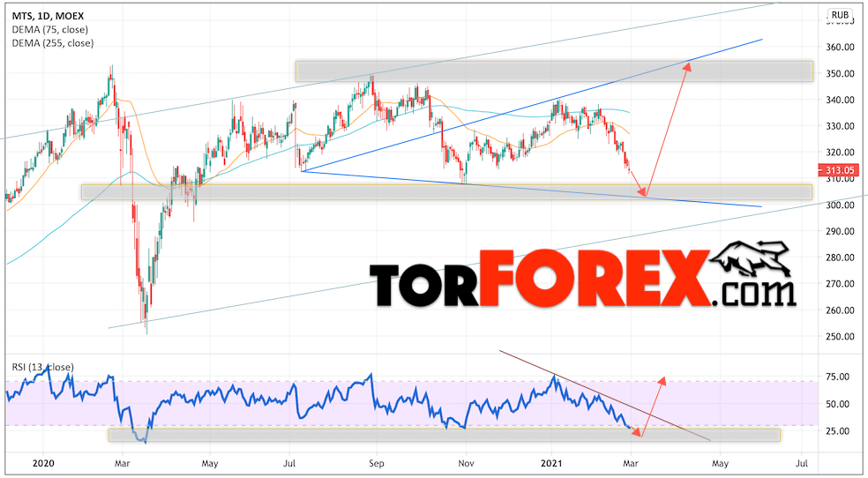Select the brown descending RSI trendline
This screenshot has width=868, height=478.
click(604, 396)
